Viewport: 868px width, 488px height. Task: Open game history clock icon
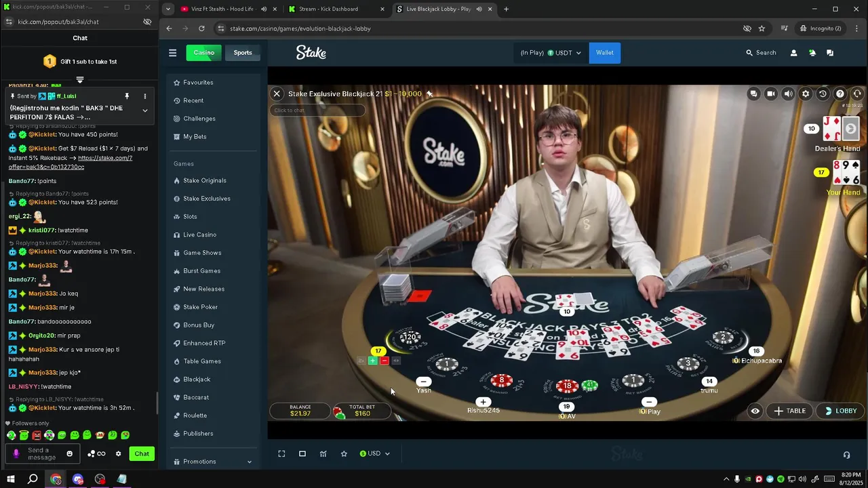click(x=823, y=94)
